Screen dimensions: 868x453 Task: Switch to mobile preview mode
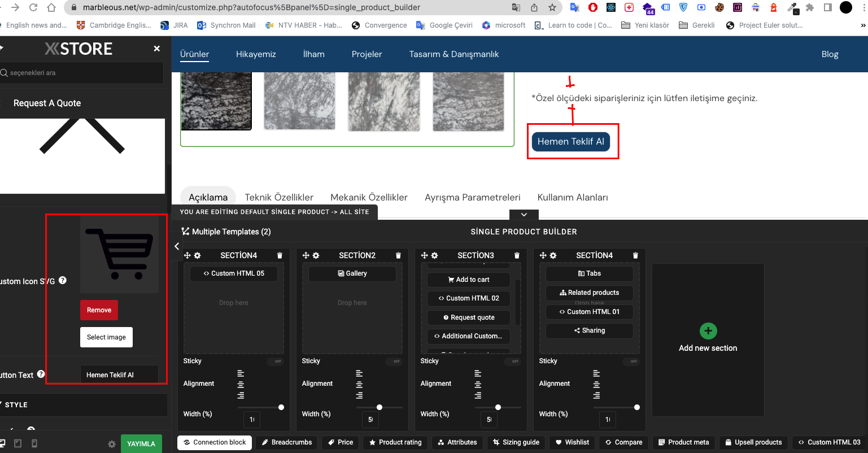(x=34, y=444)
